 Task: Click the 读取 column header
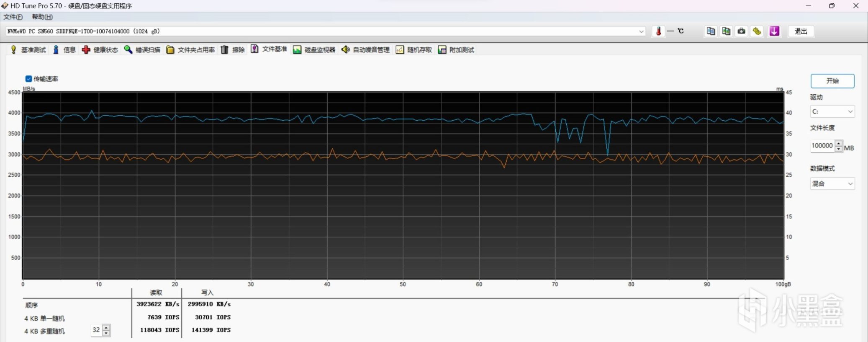[156, 293]
